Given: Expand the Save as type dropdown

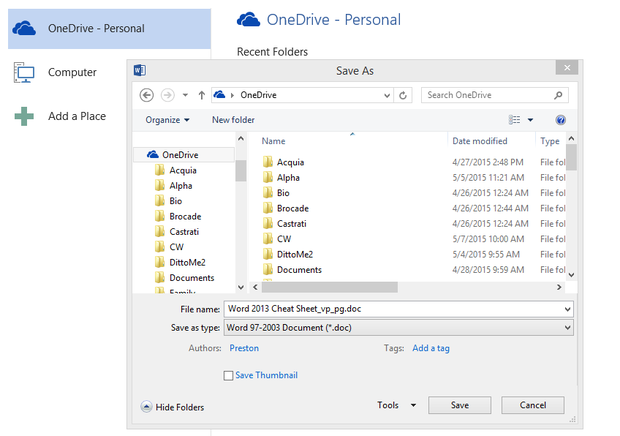Looking at the screenshot, I should 568,328.
